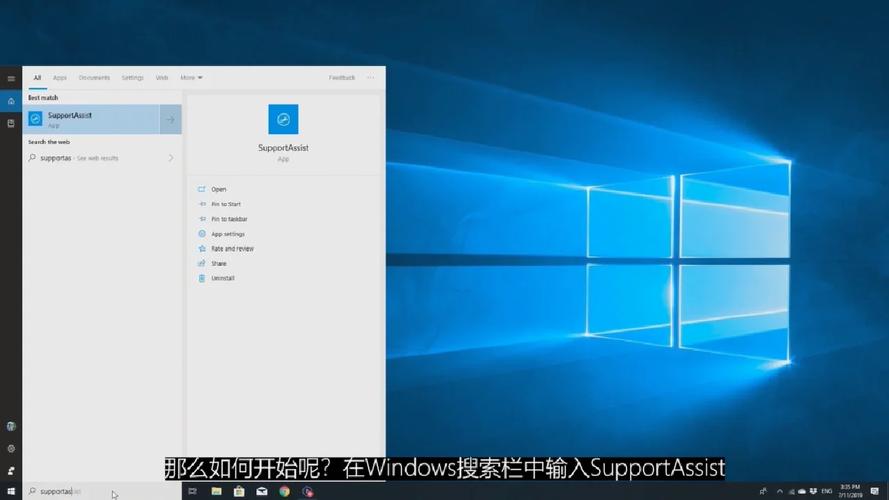The height and width of the screenshot is (500, 889).
Task: Click the People icon in the system tray
Action: pyautogui.click(x=763, y=491)
